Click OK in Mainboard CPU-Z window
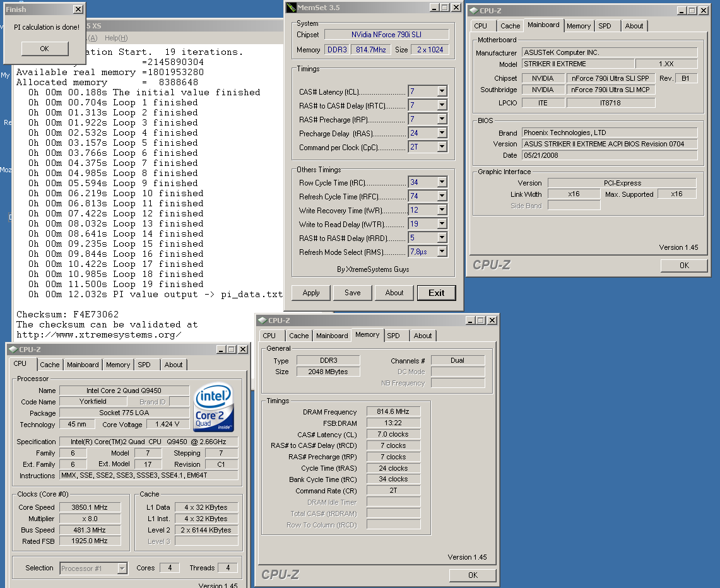Viewport: 720px width, 588px height. click(x=684, y=266)
